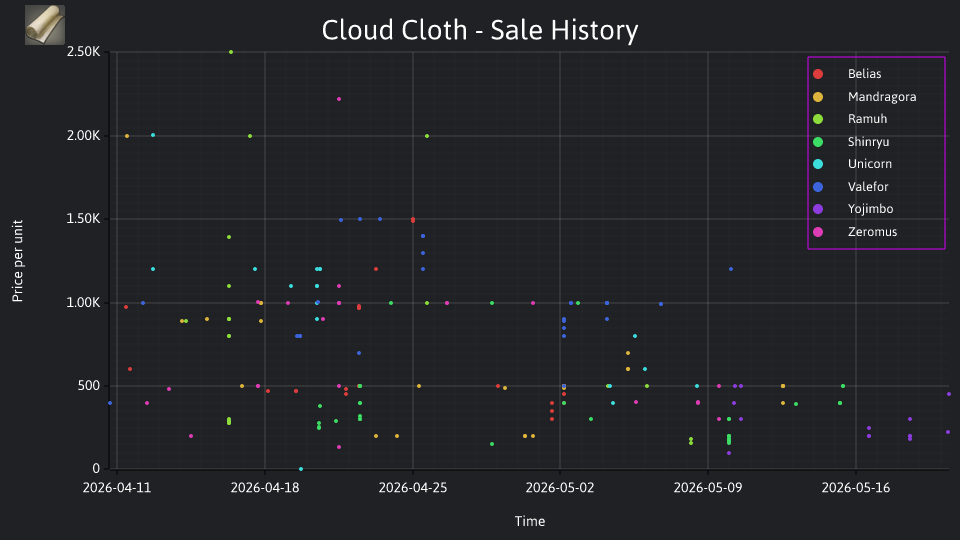
Task: Click the Shinryu legend label
Action: (868, 142)
